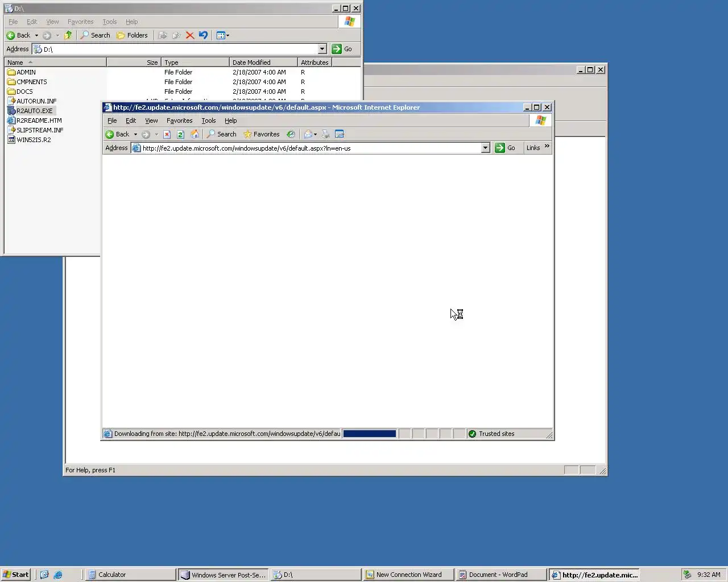Switch to Windows Server Post-Setup taskbar button
The width and height of the screenshot is (728, 582).
click(223, 575)
